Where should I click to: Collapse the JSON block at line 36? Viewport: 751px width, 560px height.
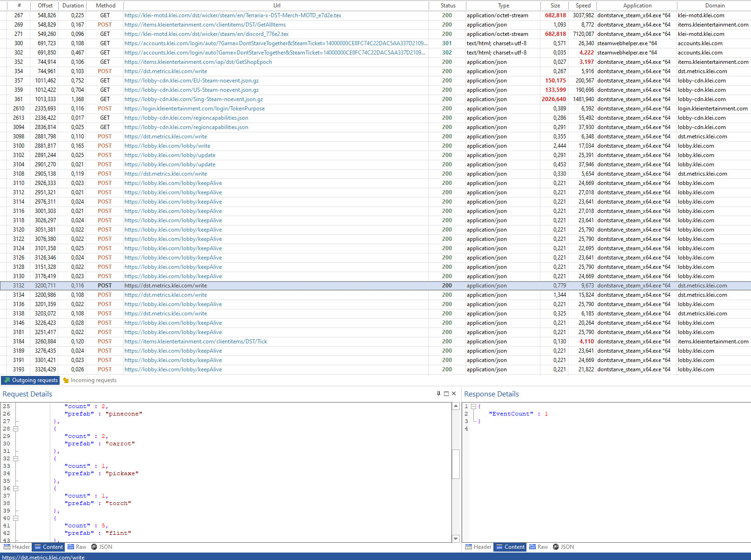click(x=15, y=488)
